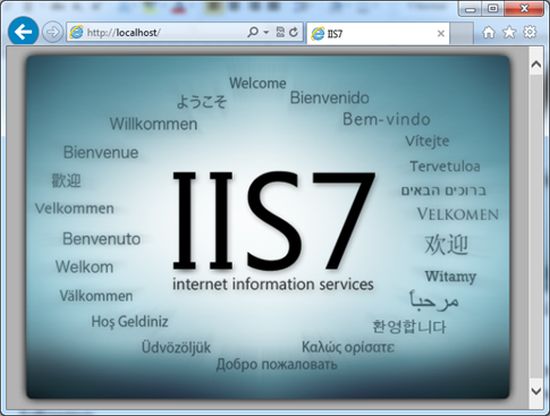Screen dimensions: 550x416
Task: Click the Korean '환영합니다' greeting
Action: (x=409, y=327)
